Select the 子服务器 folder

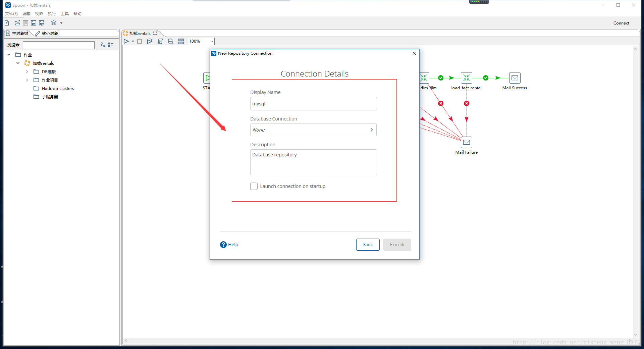46,97
